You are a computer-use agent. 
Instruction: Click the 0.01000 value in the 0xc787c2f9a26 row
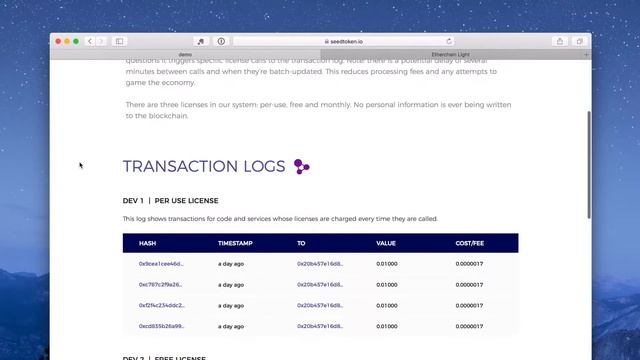click(x=387, y=284)
